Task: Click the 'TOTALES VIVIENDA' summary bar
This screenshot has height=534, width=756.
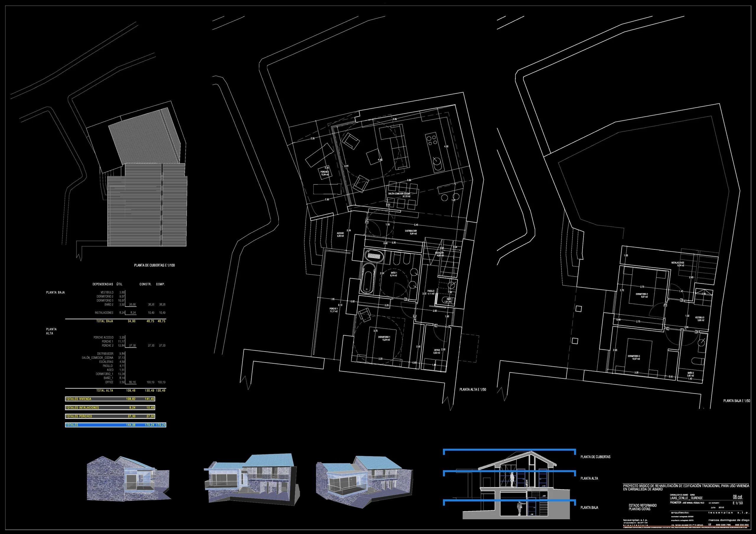Action: [110, 399]
